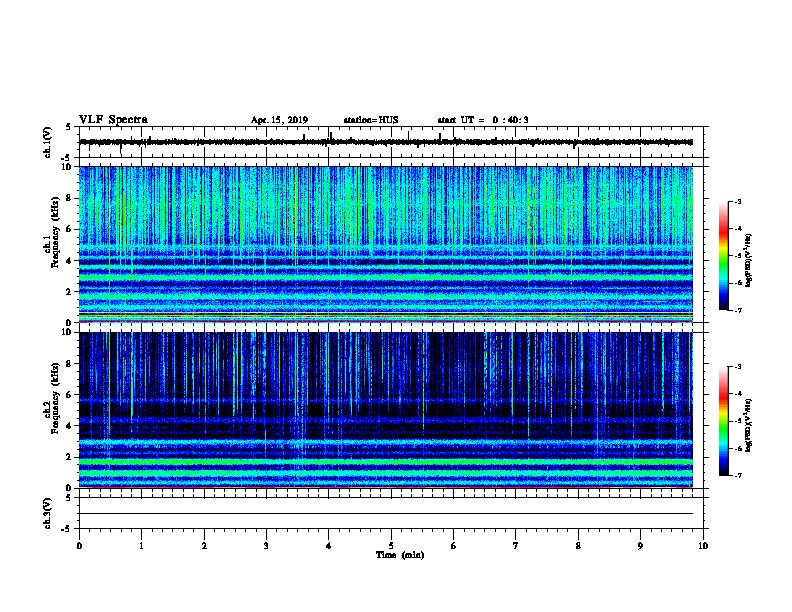Click the ch.2 log(PSD) color scale title
This screenshot has width=792, height=612.
pyautogui.click(x=749, y=425)
